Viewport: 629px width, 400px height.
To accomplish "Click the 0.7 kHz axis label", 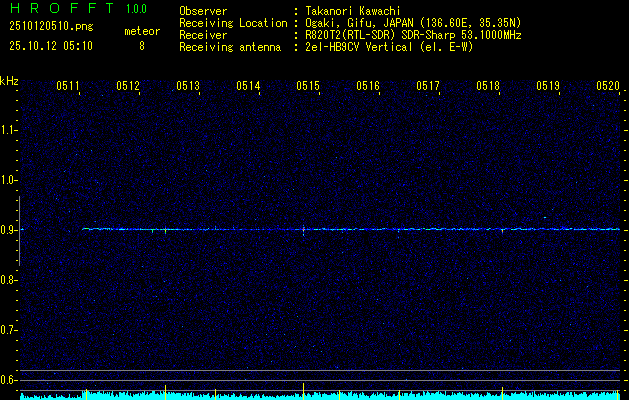I will 8,330.
